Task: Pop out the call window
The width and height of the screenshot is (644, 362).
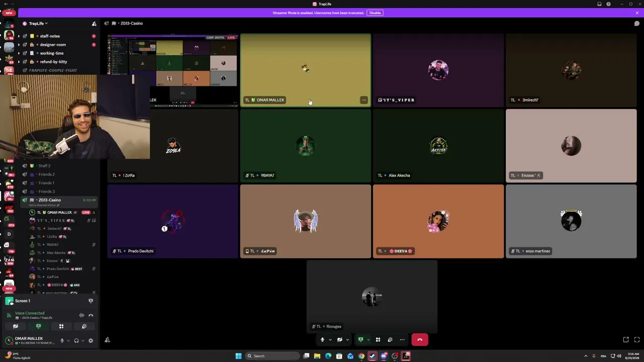Action: click(626, 340)
